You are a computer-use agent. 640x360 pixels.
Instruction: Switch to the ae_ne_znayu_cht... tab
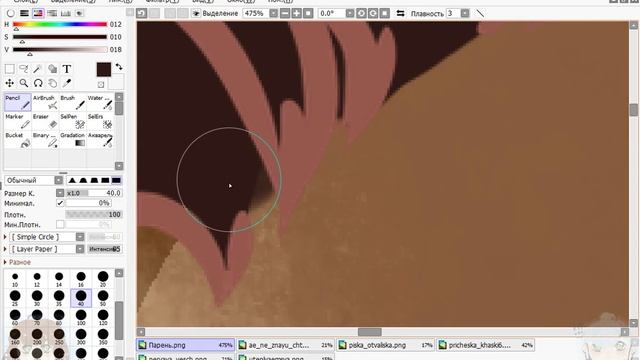pos(286,345)
